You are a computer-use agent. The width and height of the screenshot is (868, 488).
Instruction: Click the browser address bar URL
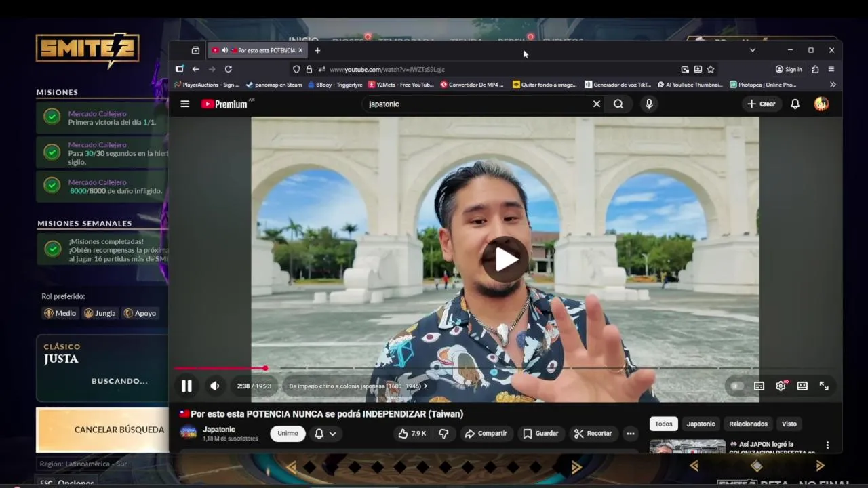[x=387, y=69]
